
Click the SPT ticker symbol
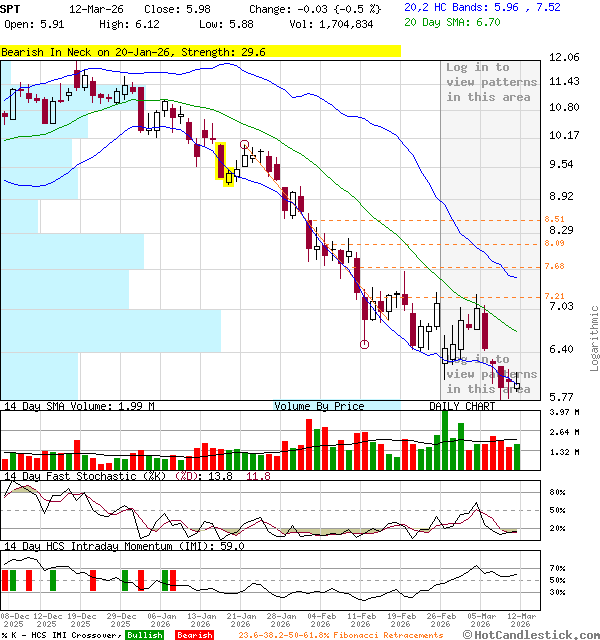[x=11, y=7]
